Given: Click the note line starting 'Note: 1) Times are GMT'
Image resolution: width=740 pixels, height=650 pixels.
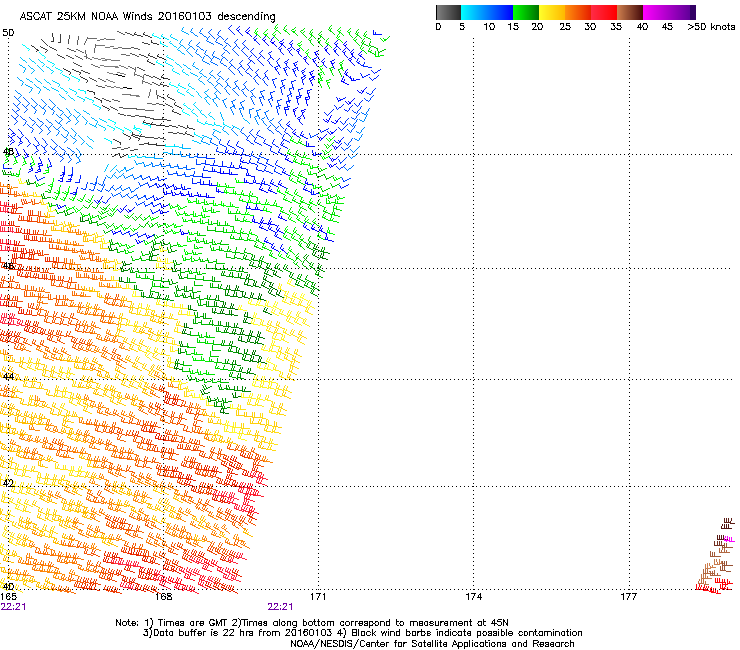Looking at the screenshot, I should (x=312, y=623).
